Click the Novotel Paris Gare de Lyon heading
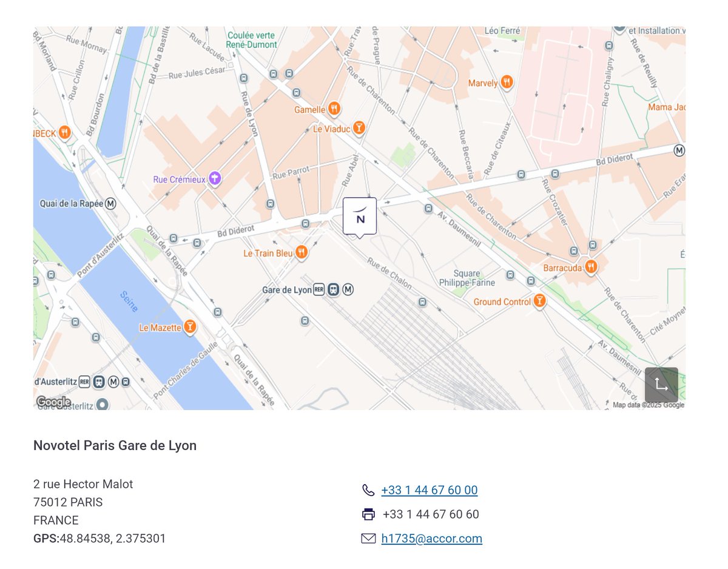The width and height of the screenshot is (728, 569). pyautogui.click(x=115, y=446)
